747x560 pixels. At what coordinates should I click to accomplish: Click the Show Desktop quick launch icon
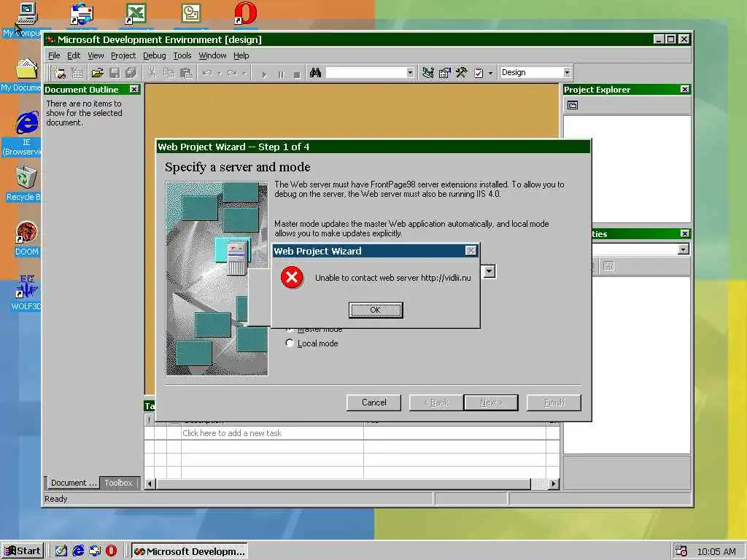pos(61,551)
